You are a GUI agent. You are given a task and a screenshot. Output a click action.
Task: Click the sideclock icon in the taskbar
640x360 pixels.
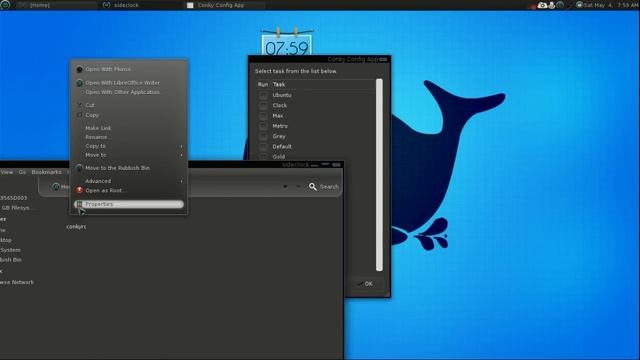[x=106, y=5]
